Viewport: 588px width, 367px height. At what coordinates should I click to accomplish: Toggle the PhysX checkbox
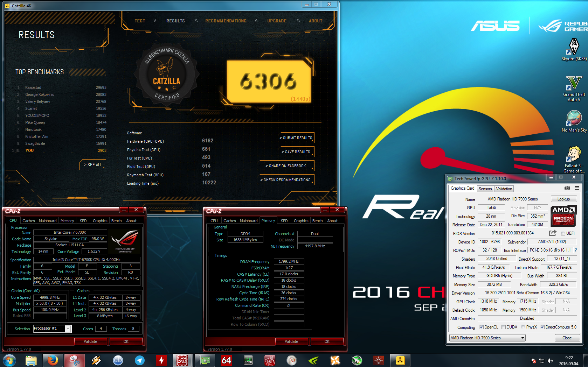tap(523, 327)
